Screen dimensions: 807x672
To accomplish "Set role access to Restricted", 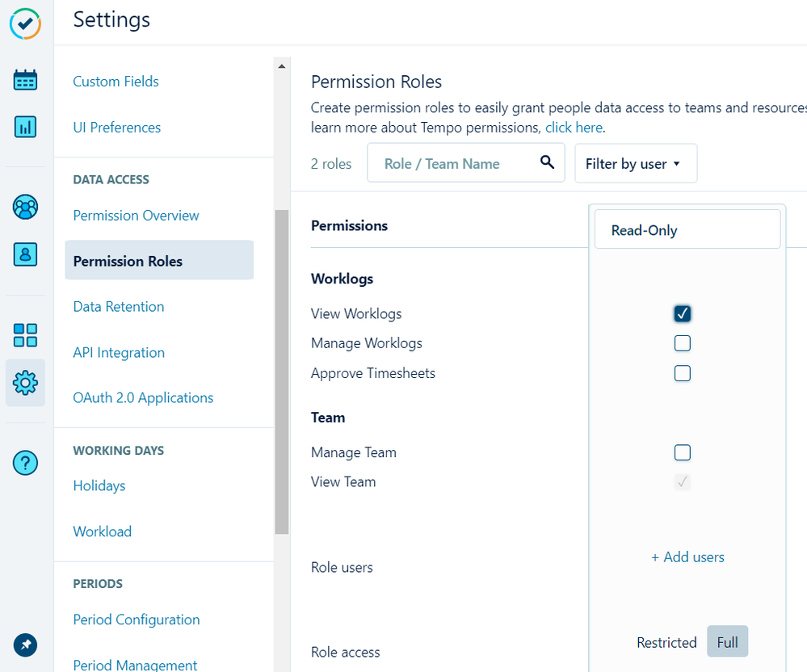I will pos(666,642).
